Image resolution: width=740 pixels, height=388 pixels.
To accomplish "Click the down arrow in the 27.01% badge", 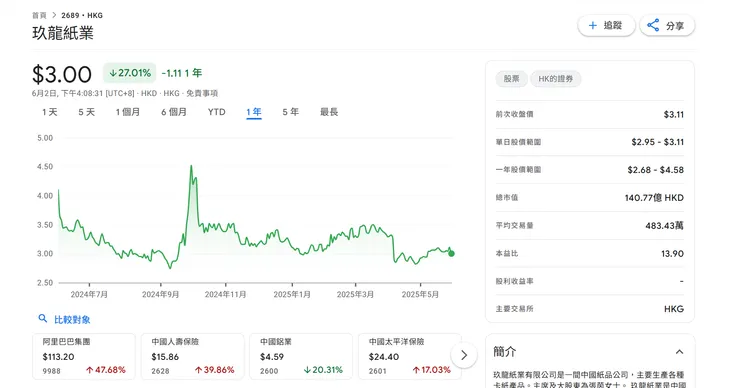I will pos(113,73).
